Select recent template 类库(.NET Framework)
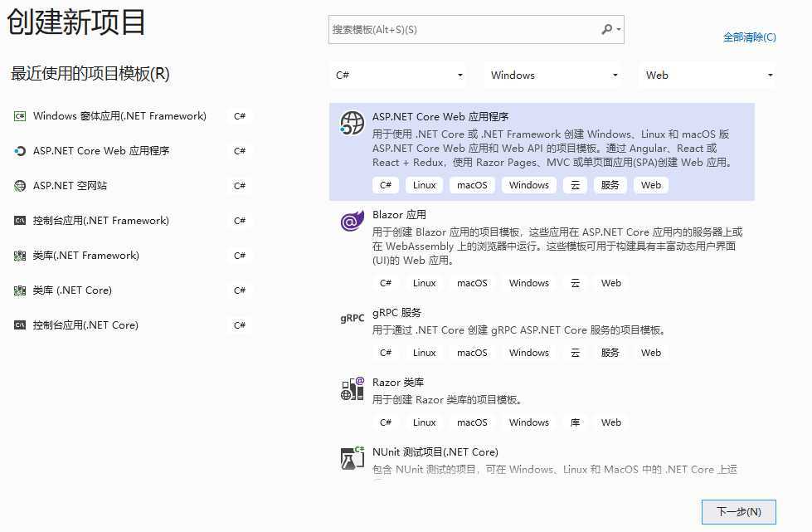 (86, 256)
